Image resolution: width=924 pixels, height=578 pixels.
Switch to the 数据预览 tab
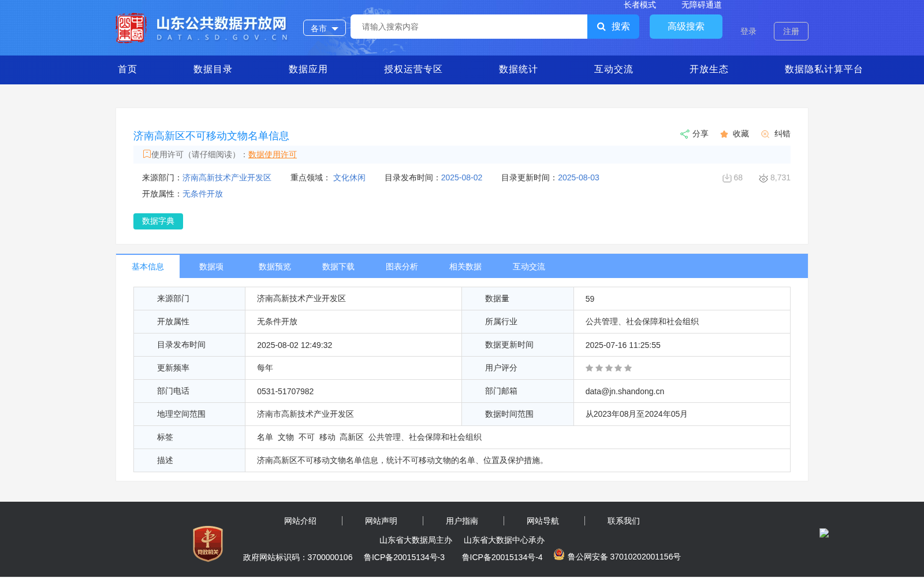pos(275,266)
